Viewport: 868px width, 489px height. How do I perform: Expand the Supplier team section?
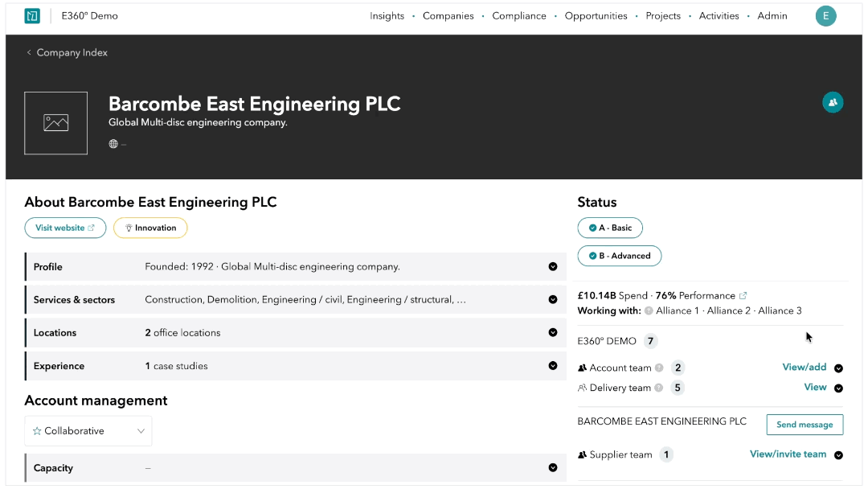coord(838,455)
